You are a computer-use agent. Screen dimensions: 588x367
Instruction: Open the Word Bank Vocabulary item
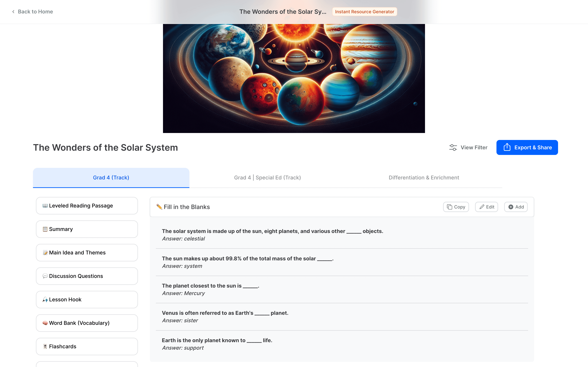[87, 323]
